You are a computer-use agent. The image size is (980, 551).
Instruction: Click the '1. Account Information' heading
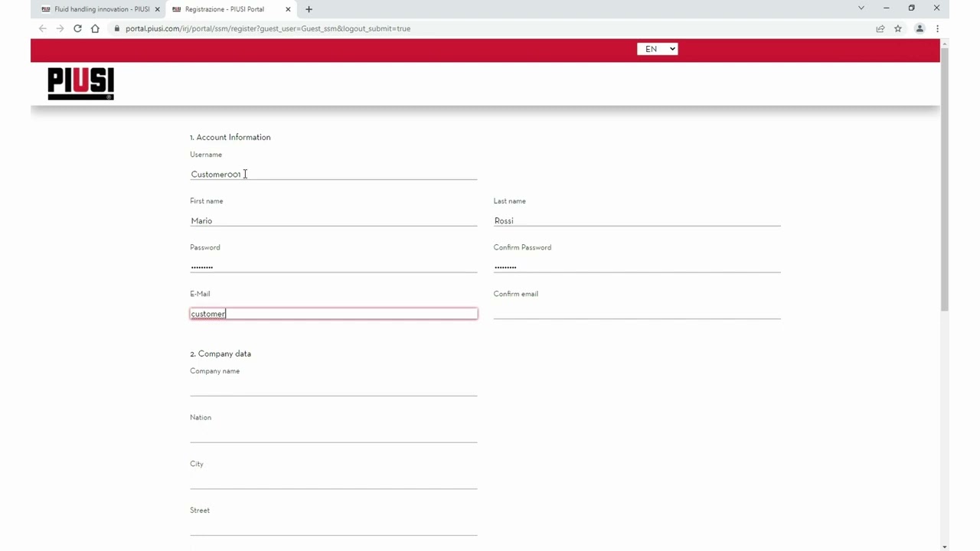(230, 137)
